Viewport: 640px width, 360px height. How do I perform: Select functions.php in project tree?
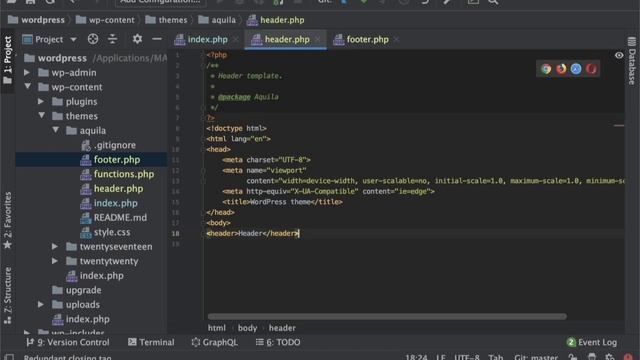(117, 174)
